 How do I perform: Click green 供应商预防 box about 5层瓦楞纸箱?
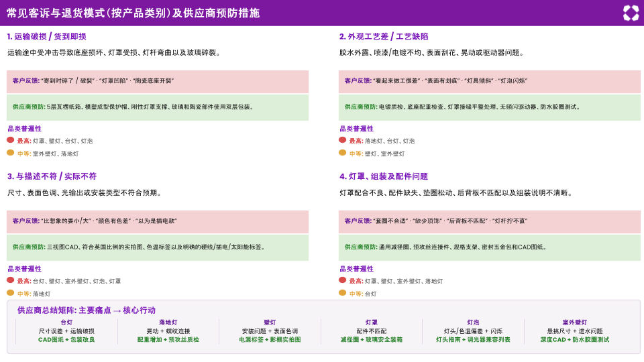click(158, 107)
